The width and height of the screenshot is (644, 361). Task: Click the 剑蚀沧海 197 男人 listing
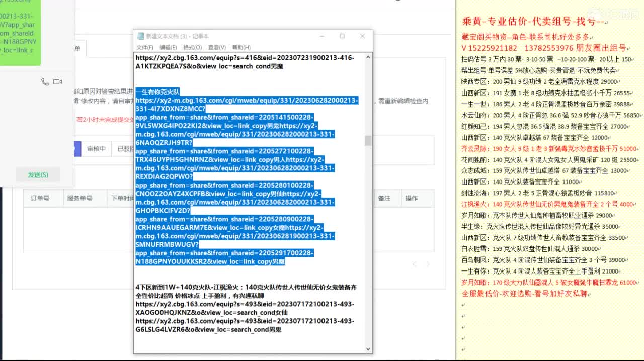coord(538,193)
